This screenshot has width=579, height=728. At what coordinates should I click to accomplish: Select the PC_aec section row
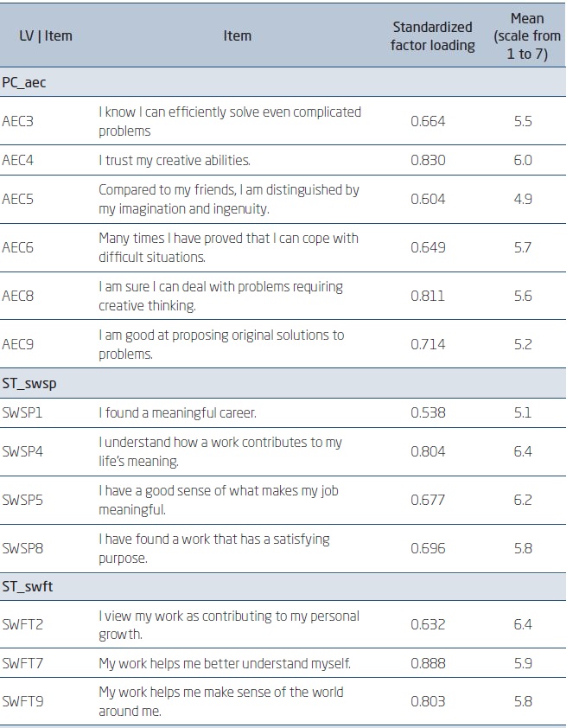[24, 82]
